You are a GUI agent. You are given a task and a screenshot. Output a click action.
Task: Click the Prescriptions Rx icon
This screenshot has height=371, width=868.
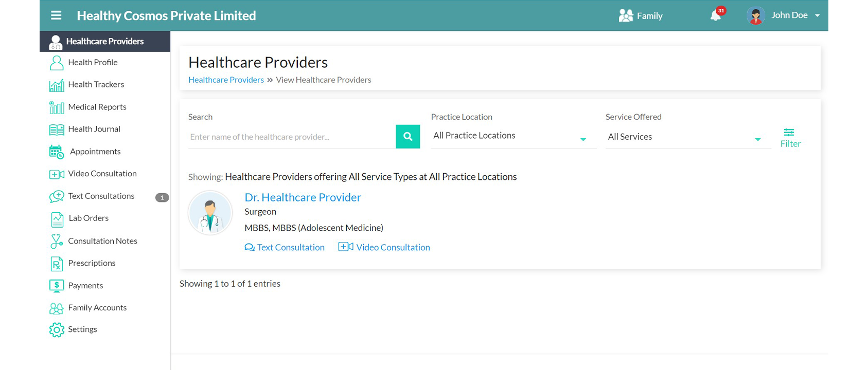57,264
